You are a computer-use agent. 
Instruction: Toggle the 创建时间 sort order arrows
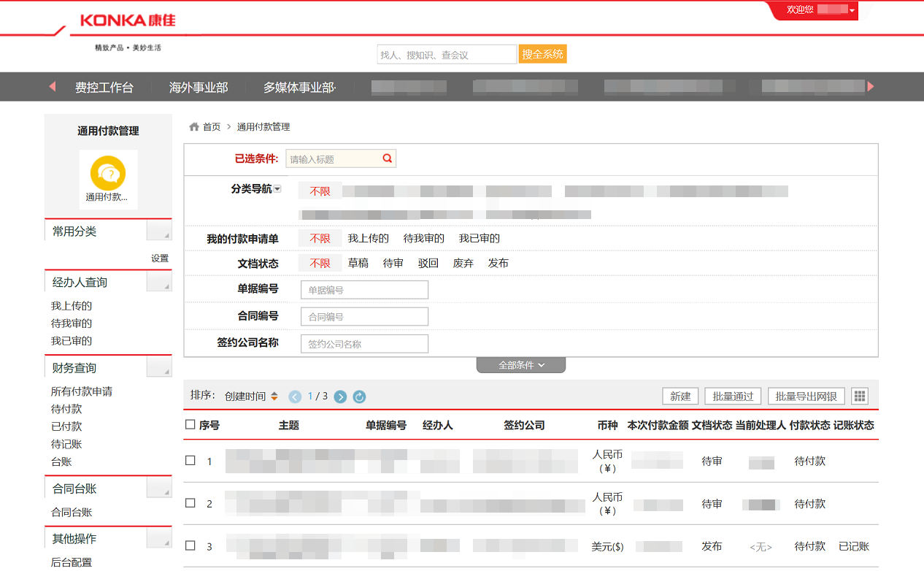pos(274,396)
